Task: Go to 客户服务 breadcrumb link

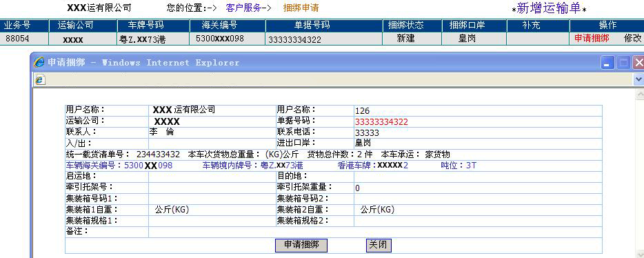Action: 243,8
